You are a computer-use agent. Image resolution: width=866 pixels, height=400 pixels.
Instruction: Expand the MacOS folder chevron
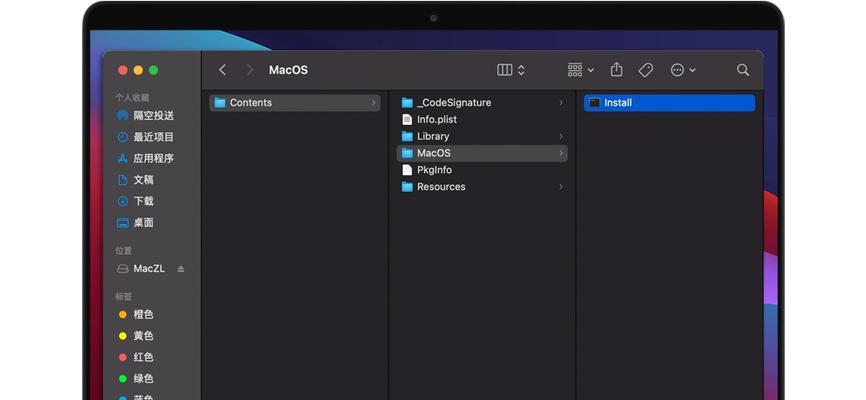[561, 153]
